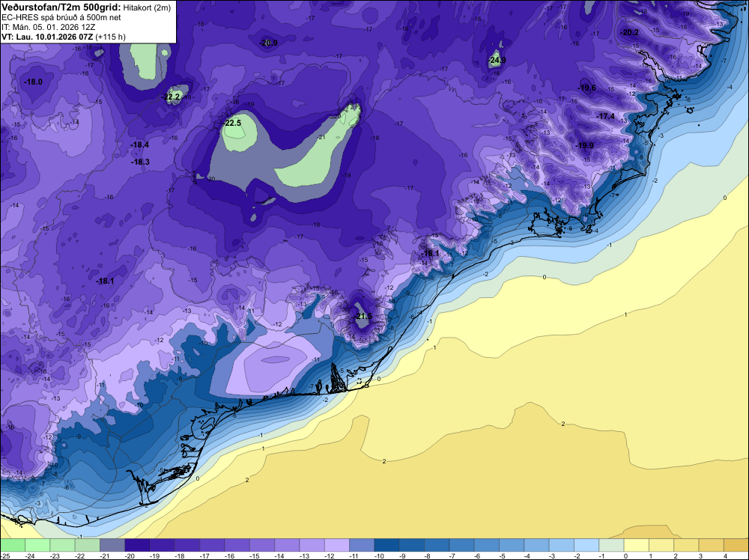Image resolution: width=749 pixels, height=560 pixels.
Task: Click the legend swatch labeled -20
Action: (137, 545)
